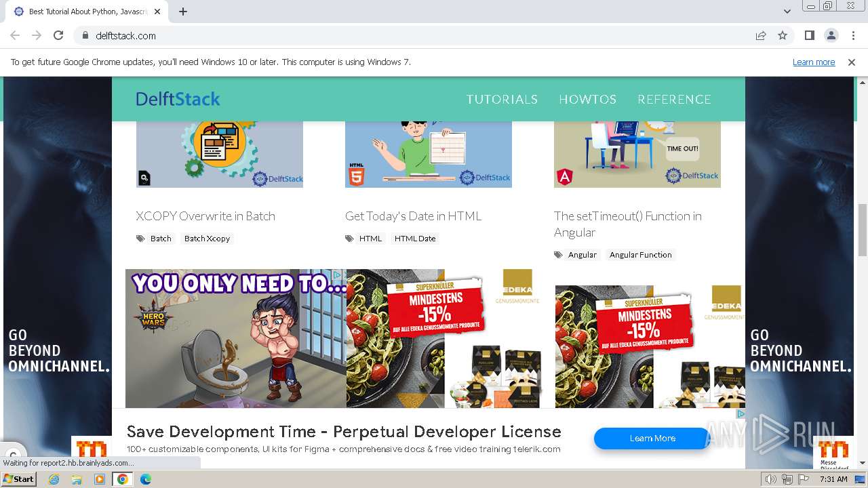Click the Action Center flag tray icon
This screenshot has width=868, height=488.
(x=804, y=479)
